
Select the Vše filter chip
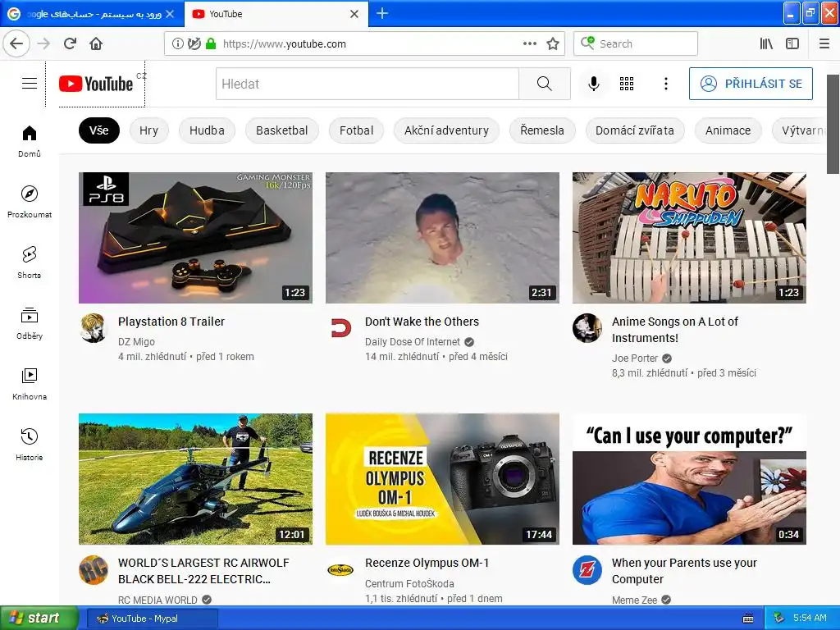point(99,130)
